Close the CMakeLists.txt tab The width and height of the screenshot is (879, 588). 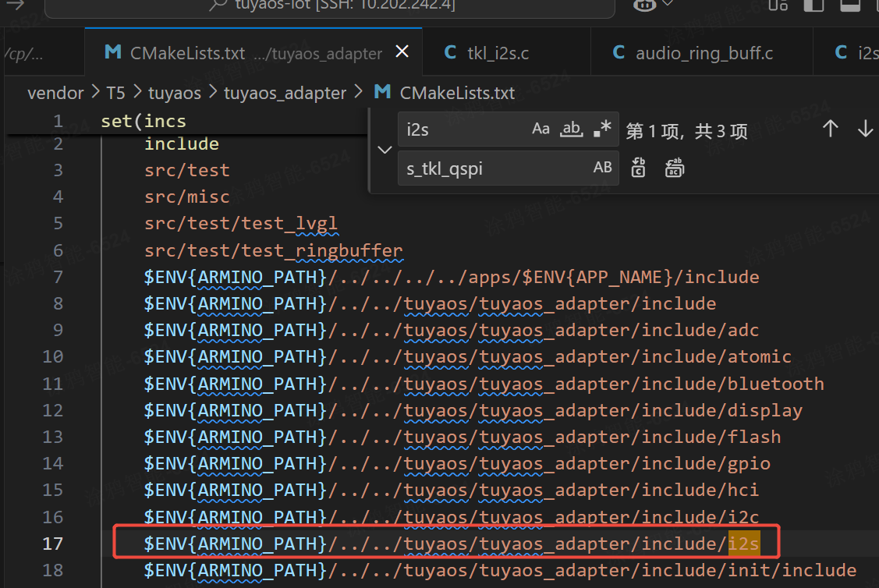point(402,51)
